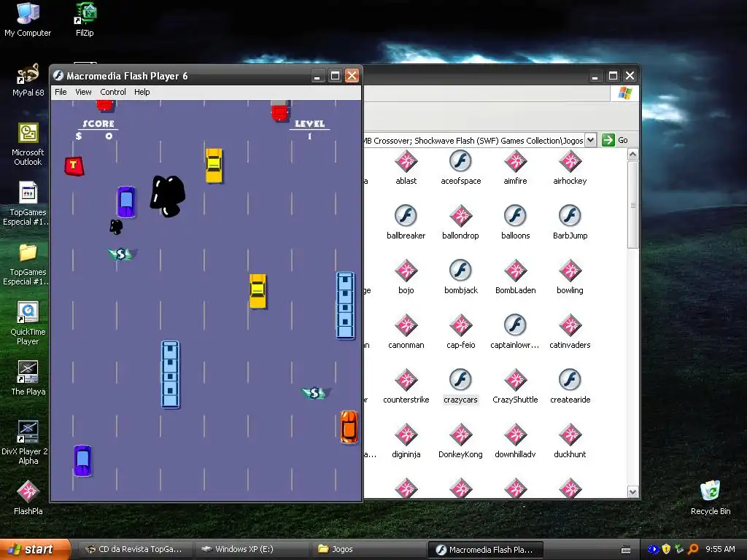Select the BarbJump Flash file

point(570,216)
